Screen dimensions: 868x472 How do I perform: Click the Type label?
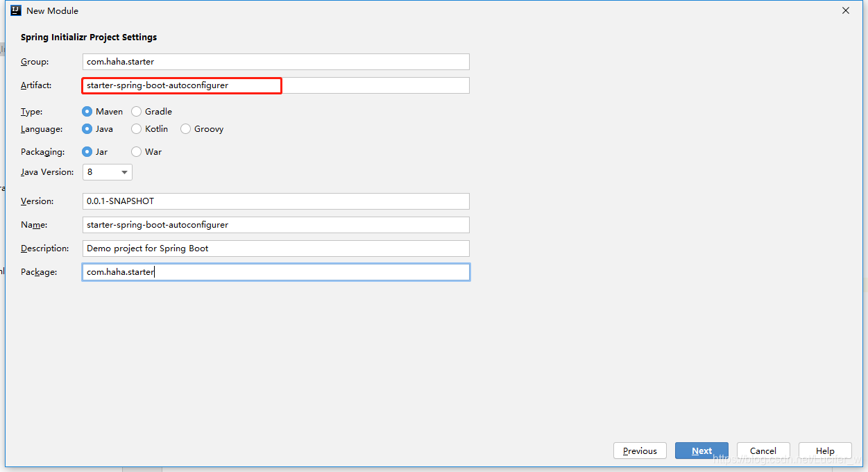pyautogui.click(x=31, y=111)
